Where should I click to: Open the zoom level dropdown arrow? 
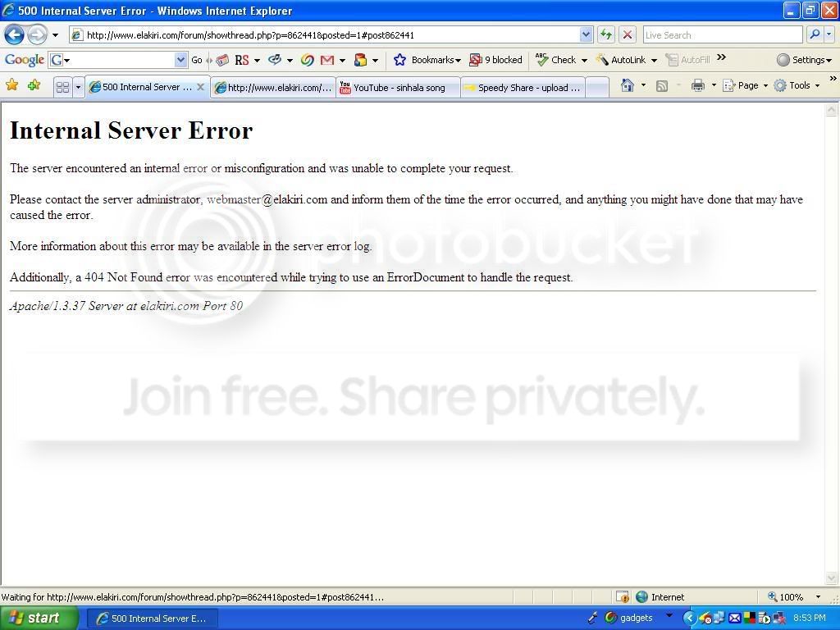[x=818, y=597]
